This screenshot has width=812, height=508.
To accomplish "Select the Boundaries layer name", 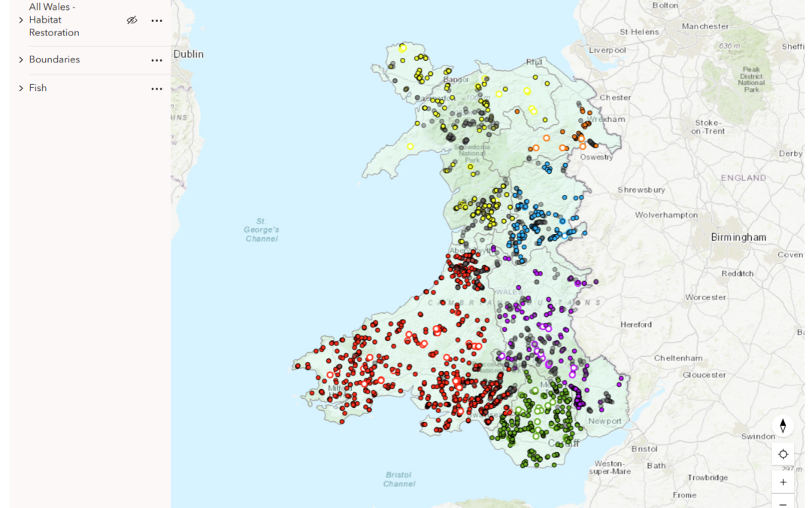I will click(x=54, y=59).
